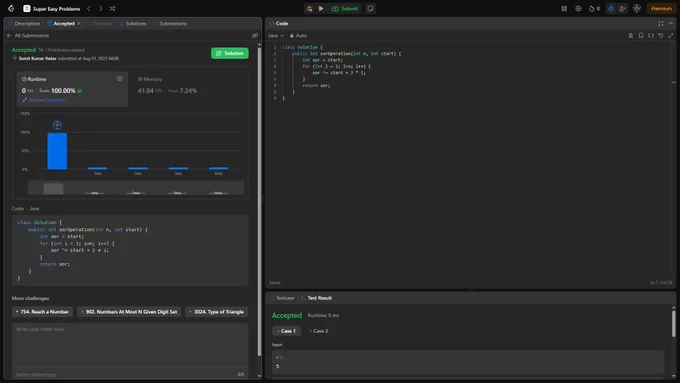Click Analyze Complexity link
This screenshot has width=680, height=383.
pos(44,100)
